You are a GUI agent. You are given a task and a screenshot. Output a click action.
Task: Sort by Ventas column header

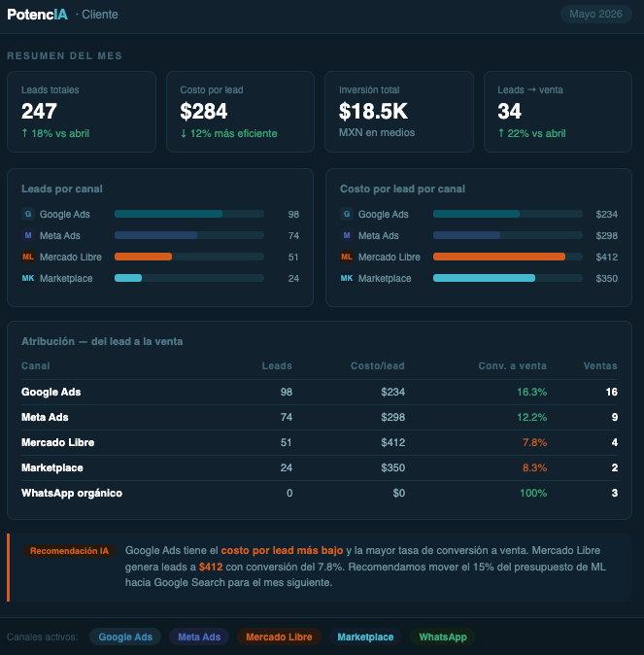point(600,366)
